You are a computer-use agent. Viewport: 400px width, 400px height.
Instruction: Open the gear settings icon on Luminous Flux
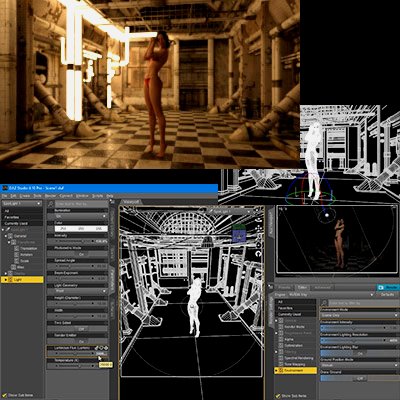pos(106,348)
